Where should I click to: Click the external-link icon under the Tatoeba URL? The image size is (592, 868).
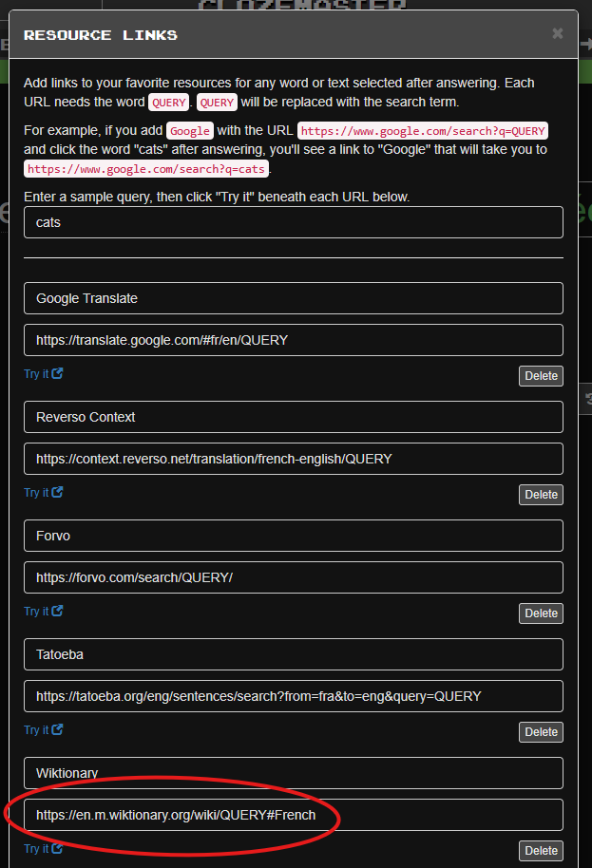(x=57, y=729)
